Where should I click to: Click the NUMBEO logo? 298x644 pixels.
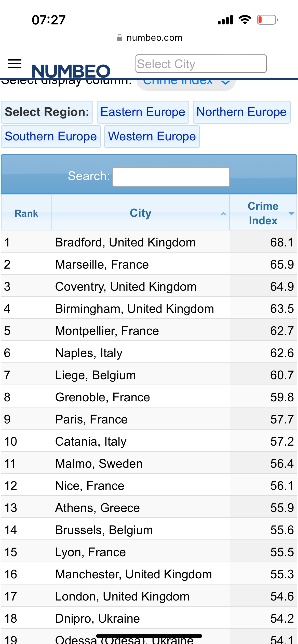pos(71,71)
